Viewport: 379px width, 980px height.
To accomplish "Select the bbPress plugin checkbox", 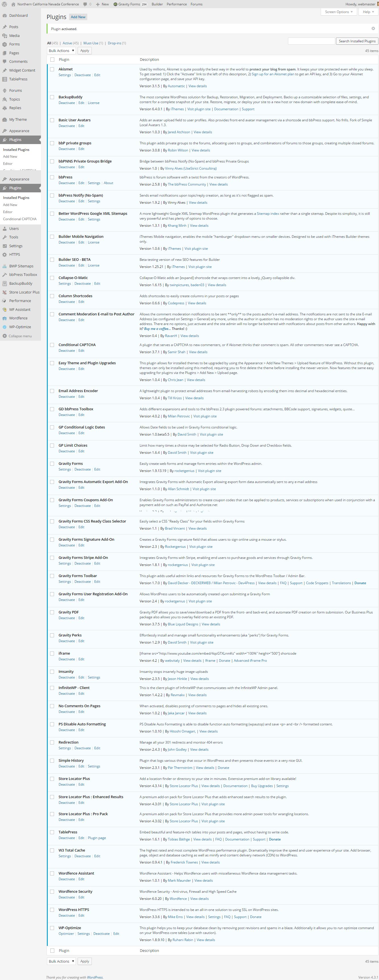I will pos(52,177).
